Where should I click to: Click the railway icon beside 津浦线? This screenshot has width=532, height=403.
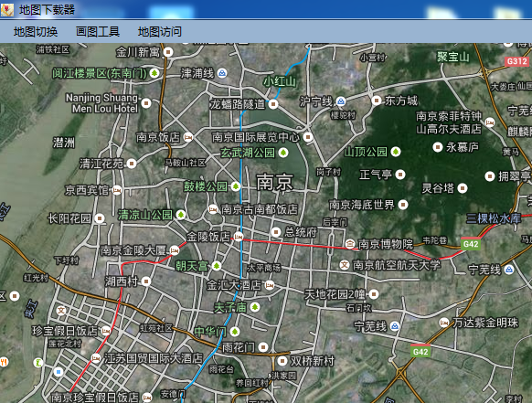tap(222, 73)
